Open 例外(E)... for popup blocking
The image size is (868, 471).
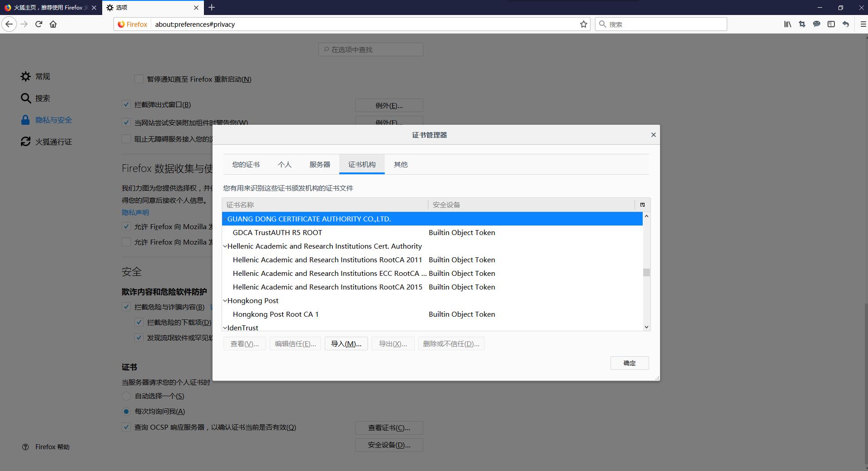pyautogui.click(x=389, y=105)
